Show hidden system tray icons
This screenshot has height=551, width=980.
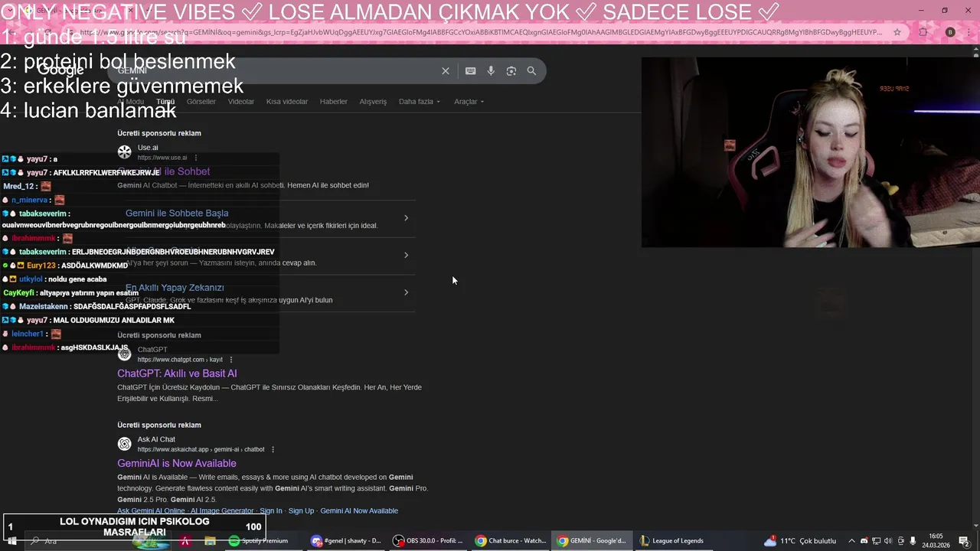851,541
